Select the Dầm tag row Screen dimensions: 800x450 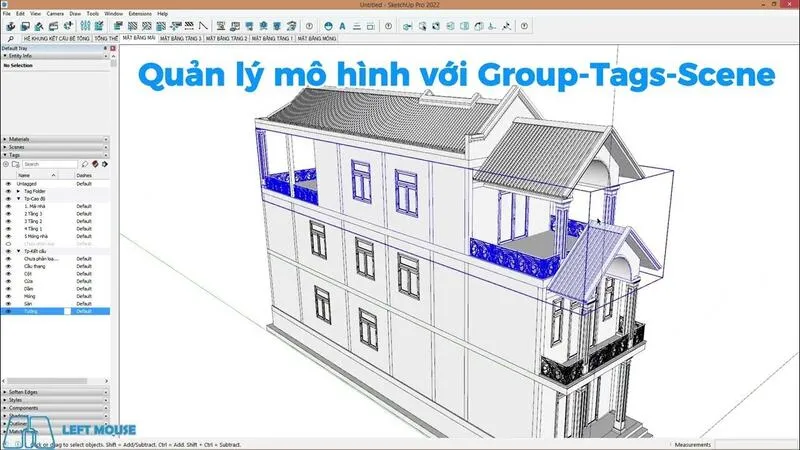pos(55,289)
